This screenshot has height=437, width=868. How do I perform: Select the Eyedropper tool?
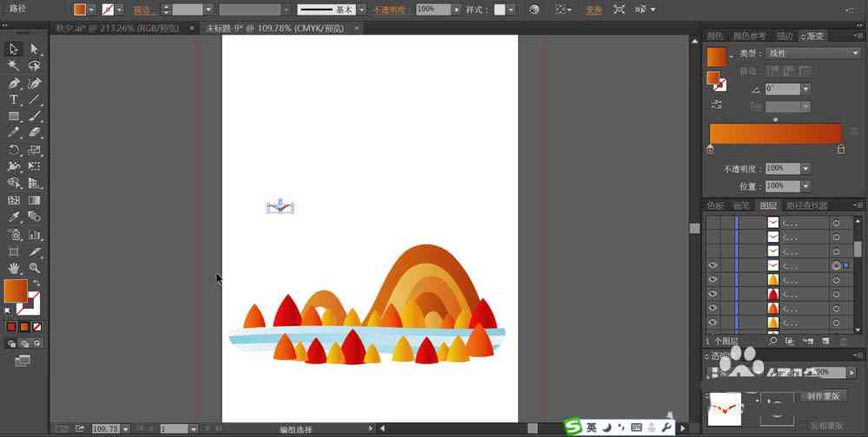tap(14, 217)
